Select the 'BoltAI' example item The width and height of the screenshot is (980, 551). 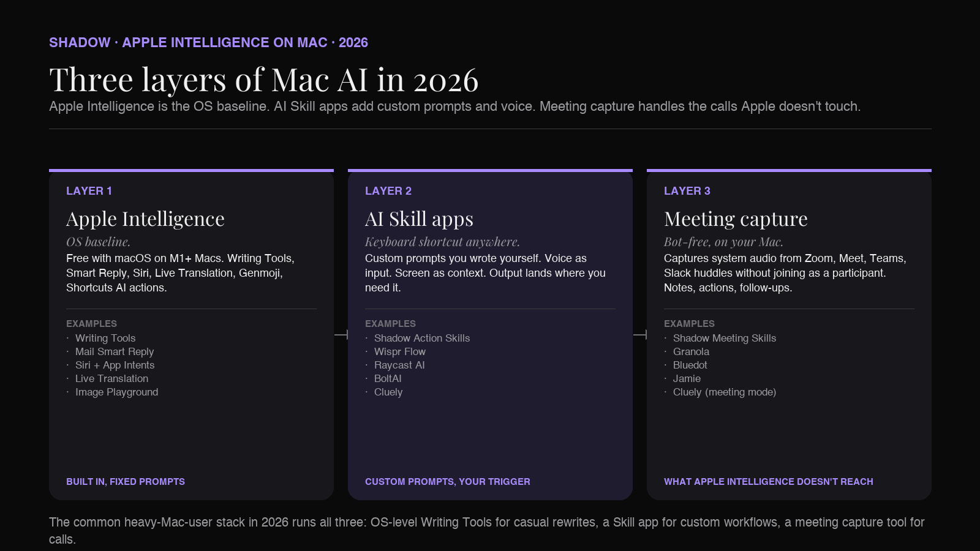(388, 378)
